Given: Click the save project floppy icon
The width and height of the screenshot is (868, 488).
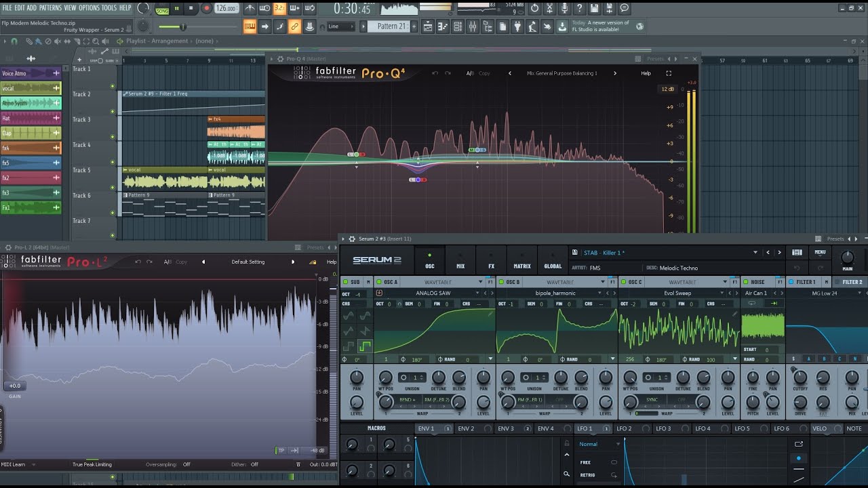Looking at the screenshot, I should click(595, 9).
